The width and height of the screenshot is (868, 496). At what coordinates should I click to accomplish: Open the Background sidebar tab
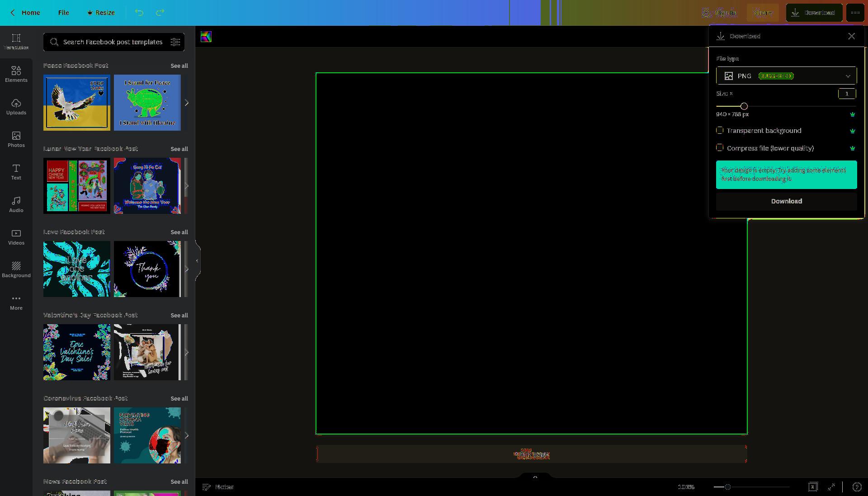click(16, 269)
